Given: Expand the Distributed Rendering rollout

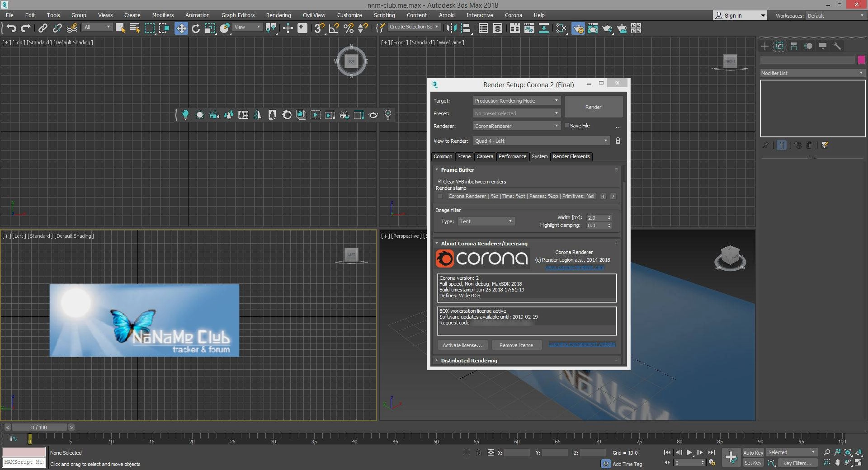Looking at the screenshot, I should click(x=469, y=361).
